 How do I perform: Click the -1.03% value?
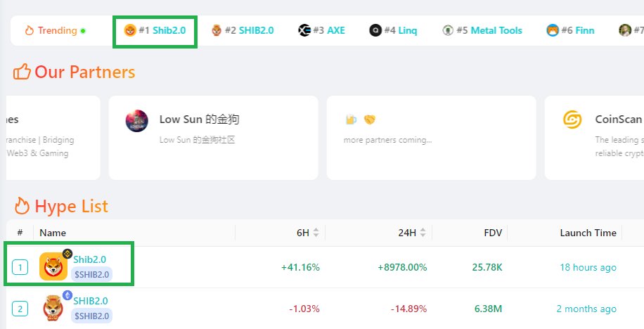[304, 309]
